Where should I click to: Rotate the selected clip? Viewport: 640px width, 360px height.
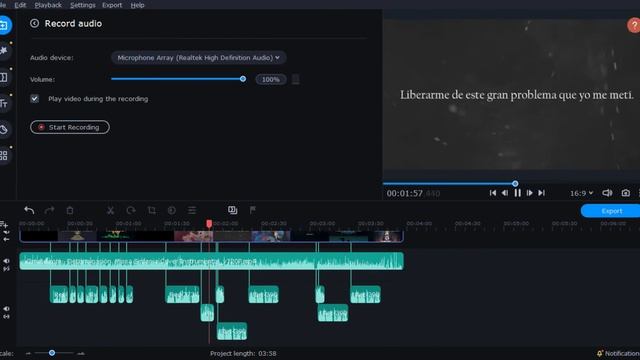131,210
